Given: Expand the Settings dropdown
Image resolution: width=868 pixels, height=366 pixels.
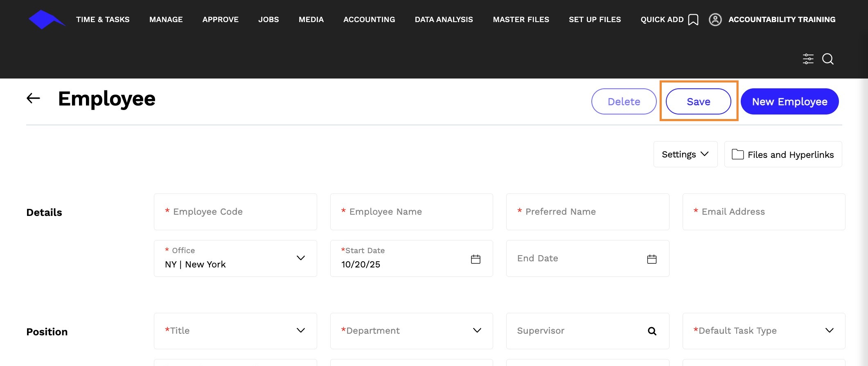Looking at the screenshot, I should (x=685, y=154).
